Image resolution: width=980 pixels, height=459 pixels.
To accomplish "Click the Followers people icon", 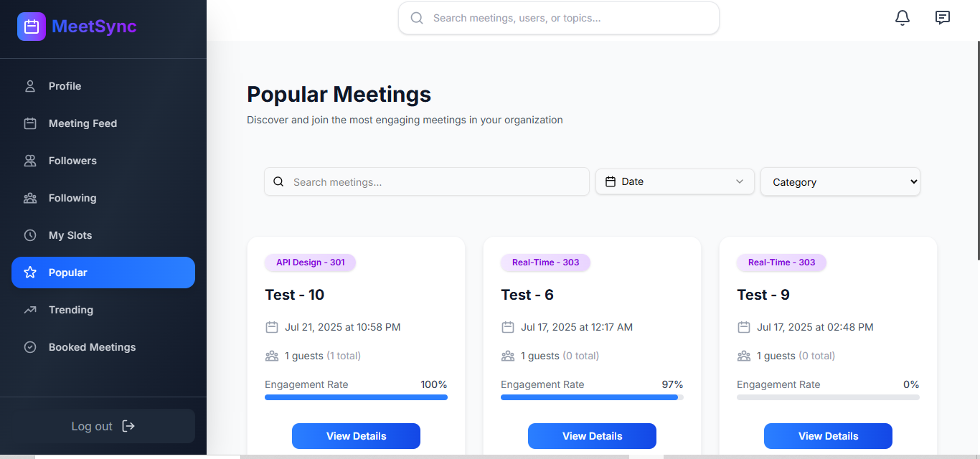I will 30,161.
